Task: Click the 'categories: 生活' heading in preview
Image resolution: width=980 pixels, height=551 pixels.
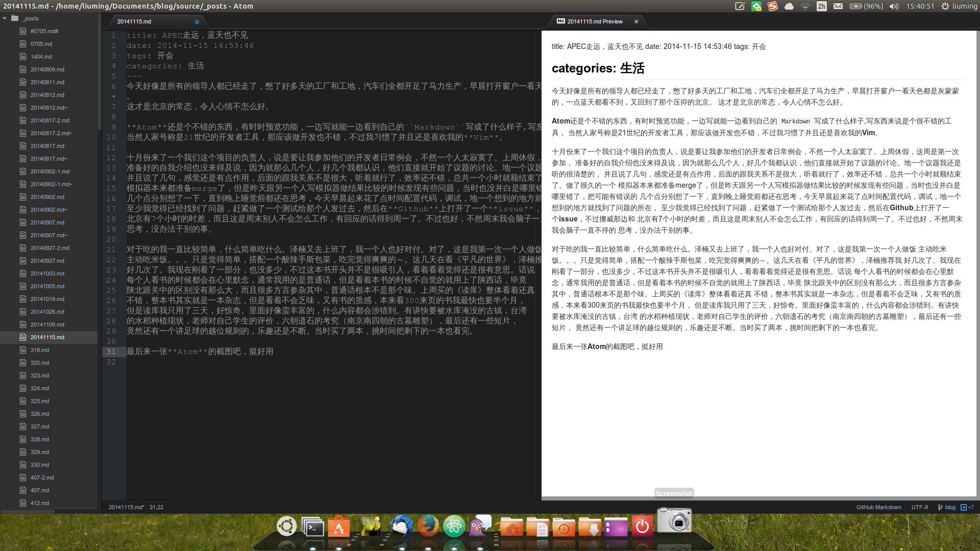Action: (x=598, y=68)
